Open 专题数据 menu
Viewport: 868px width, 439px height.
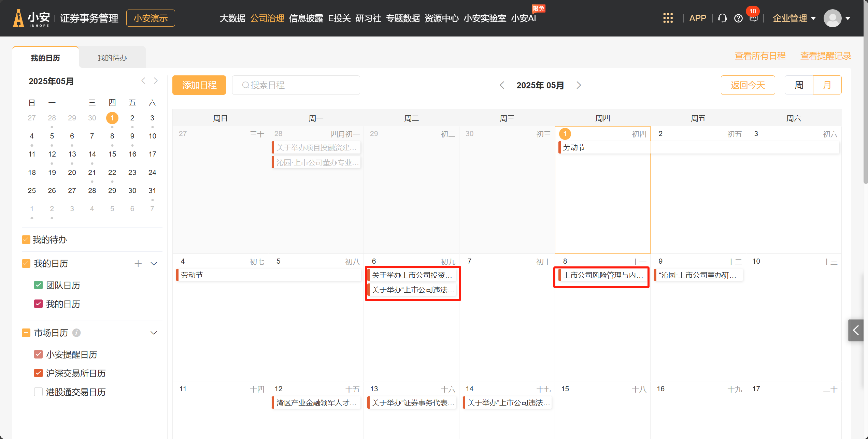[403, 18]
